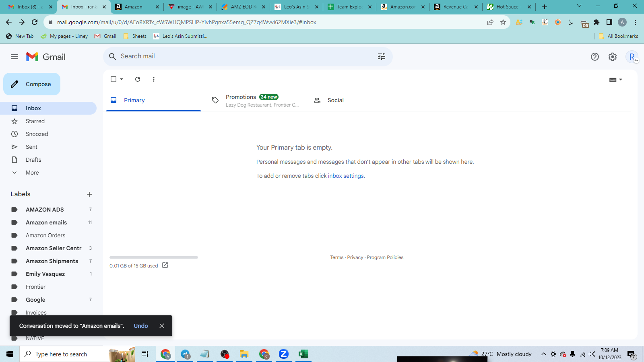Open the Starred folder
The width and height of the screenshot is (644, 362).
click(48, 121)
